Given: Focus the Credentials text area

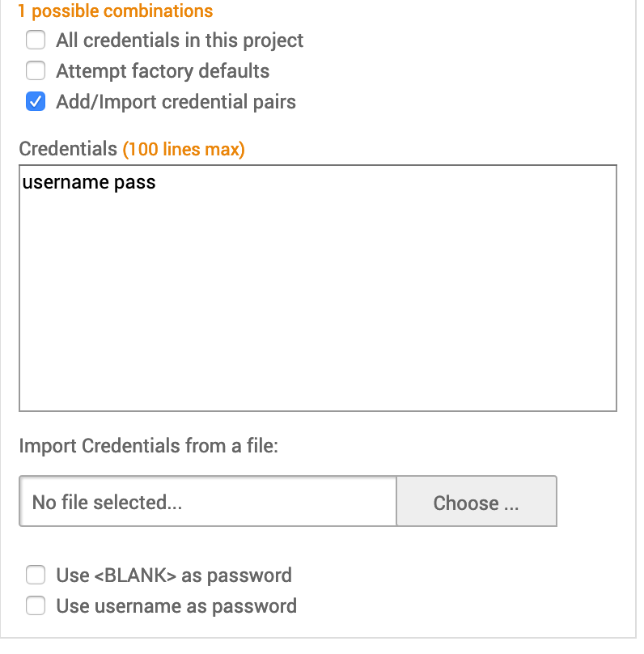Looking at the screenshot, I should (x=317, y=289).
